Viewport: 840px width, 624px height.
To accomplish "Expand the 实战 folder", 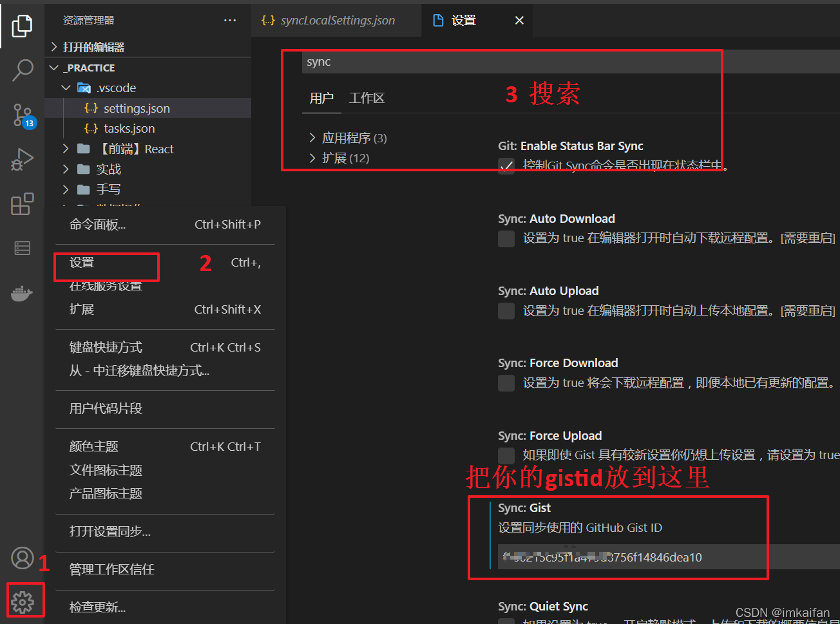I will (x=66, y=169).
